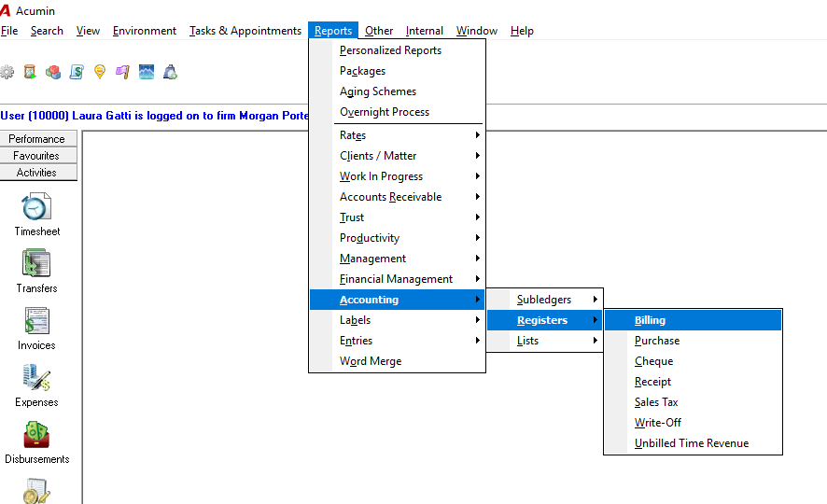Click the hourglass timer toolbar icon
Screen dimensions: 827x504
[x=30, y=72]
